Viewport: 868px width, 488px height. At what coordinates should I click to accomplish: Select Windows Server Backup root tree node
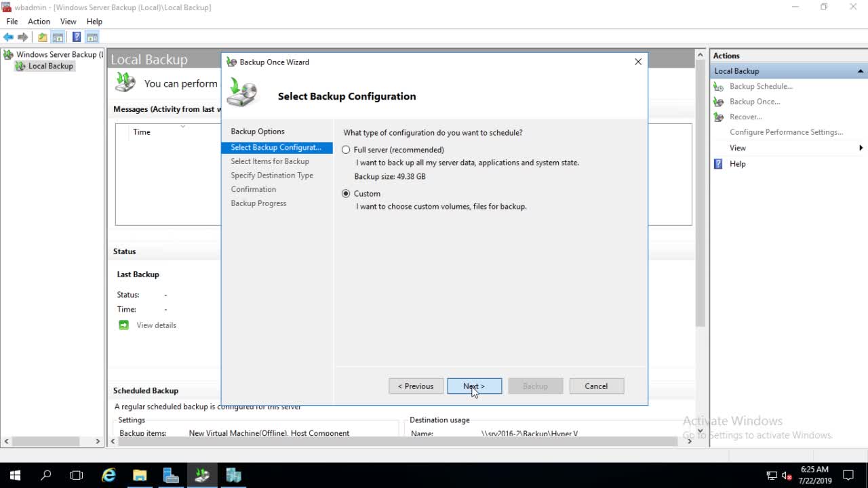54,54
